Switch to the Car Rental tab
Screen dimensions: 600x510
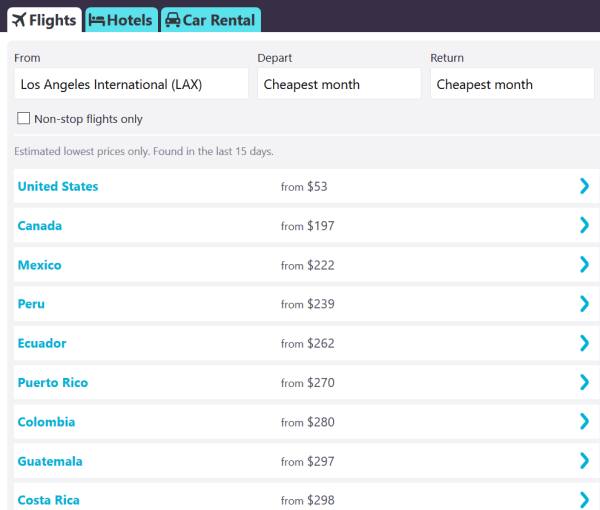(x=210, y=20)
